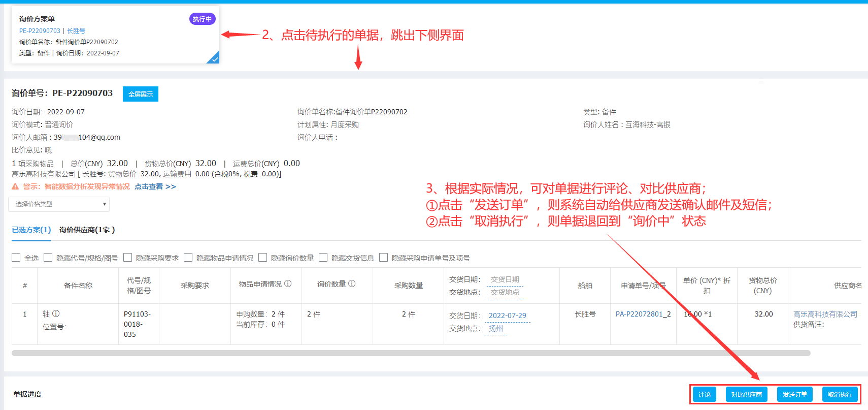Viewport: 868px width, 410px height.
Task: Click the orange warning triangle icon
Action: point(15,186)
